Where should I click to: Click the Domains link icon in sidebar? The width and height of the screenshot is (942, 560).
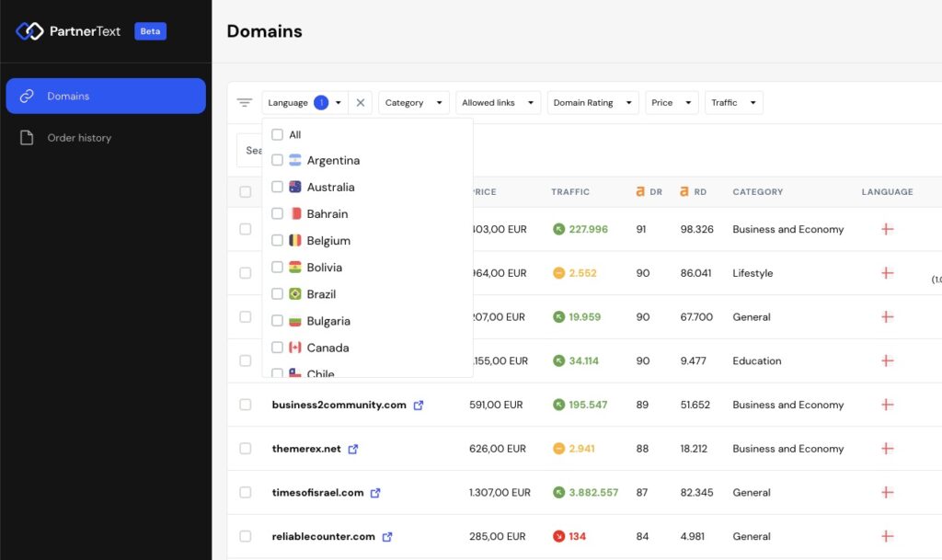[x=27, y=96]
